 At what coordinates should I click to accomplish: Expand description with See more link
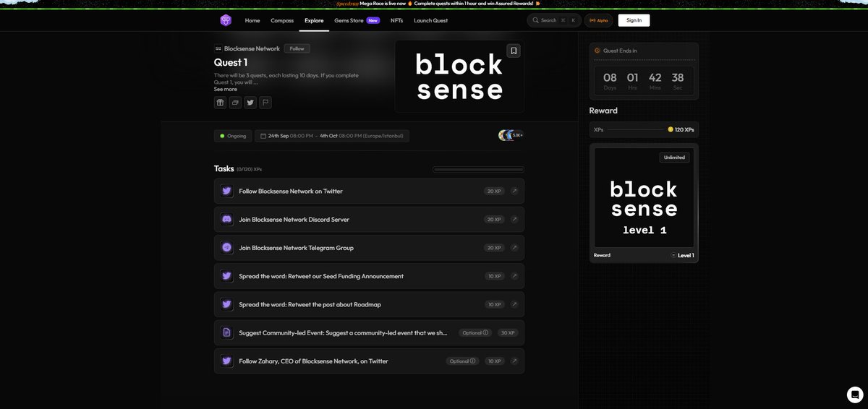pos(225,89)
